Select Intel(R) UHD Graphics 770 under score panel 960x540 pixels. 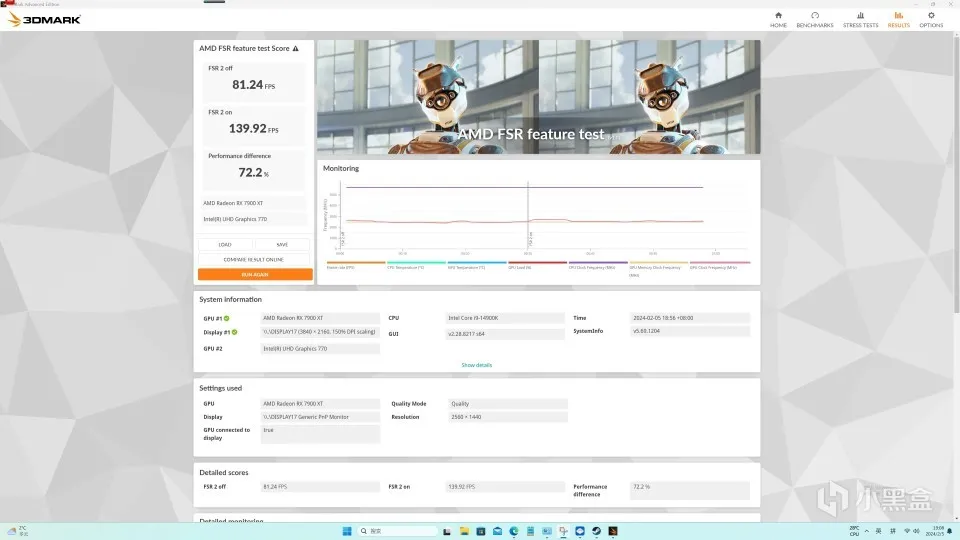pos(254,219)
